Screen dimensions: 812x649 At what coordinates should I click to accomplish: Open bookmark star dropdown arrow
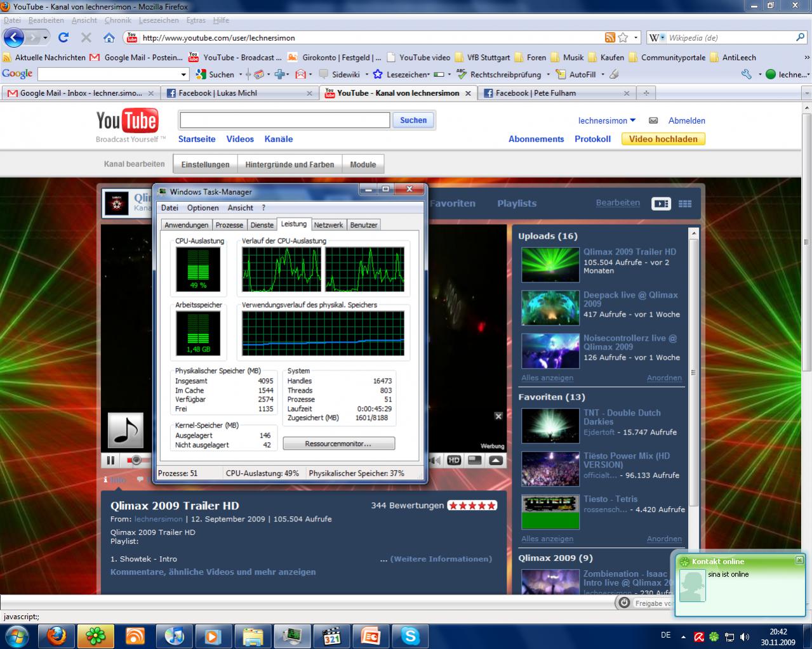coord(636,37)
